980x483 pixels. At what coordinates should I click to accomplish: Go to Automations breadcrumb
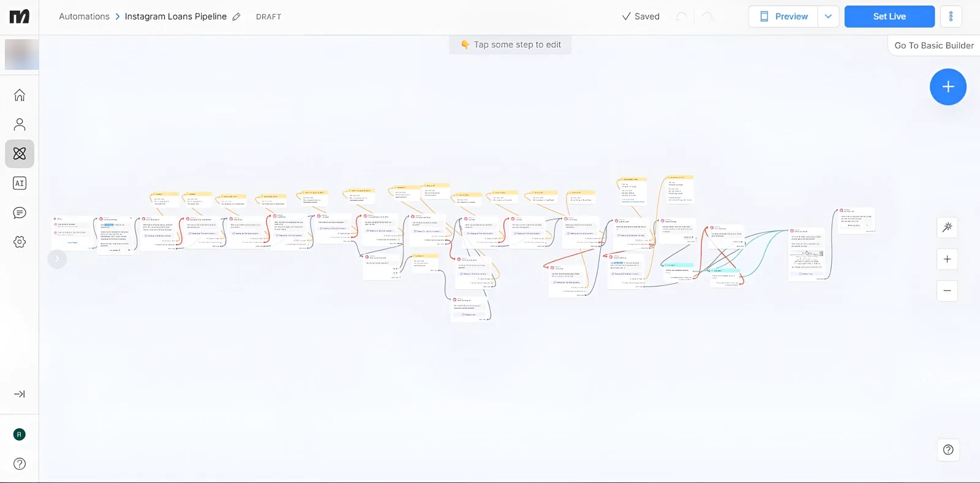click(84, 17)
